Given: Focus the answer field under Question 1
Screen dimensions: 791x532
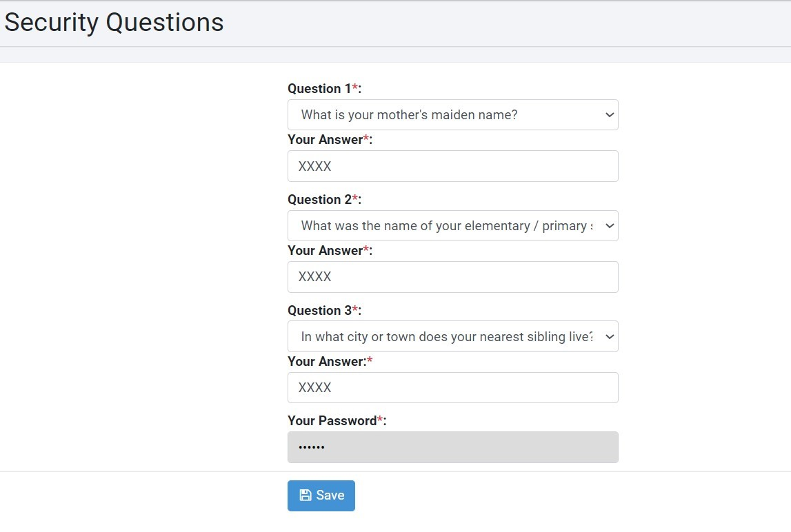Looking at the screenshot, I should pyautogui.click(x=453, y=166).
